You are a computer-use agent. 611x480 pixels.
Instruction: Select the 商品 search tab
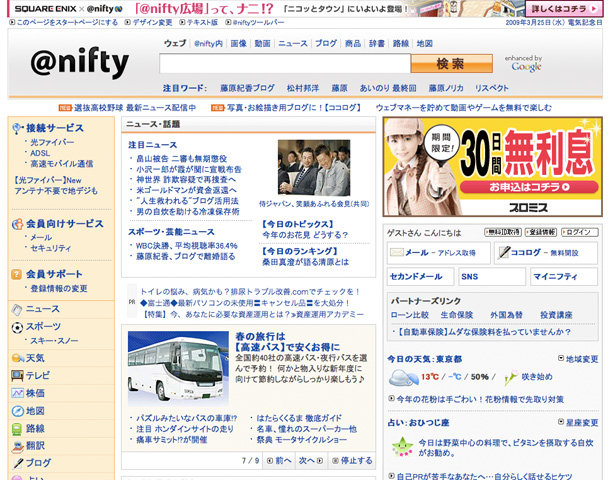(353, 44)
